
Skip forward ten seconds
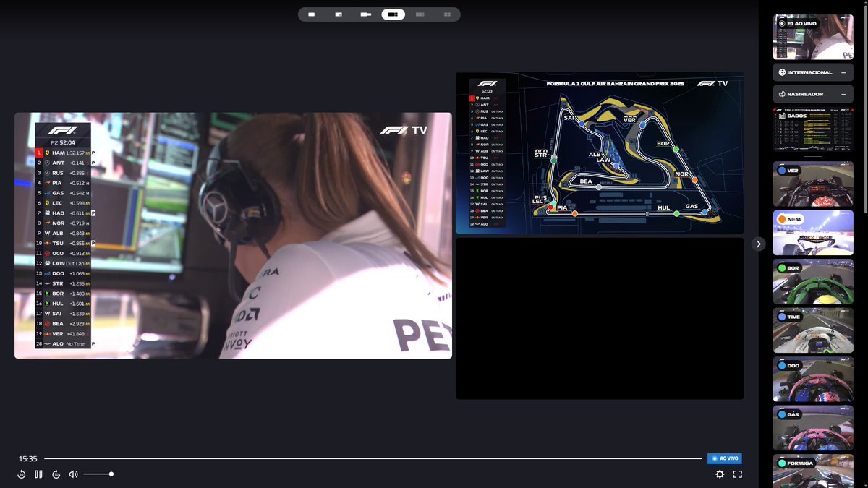click(56, 474)
